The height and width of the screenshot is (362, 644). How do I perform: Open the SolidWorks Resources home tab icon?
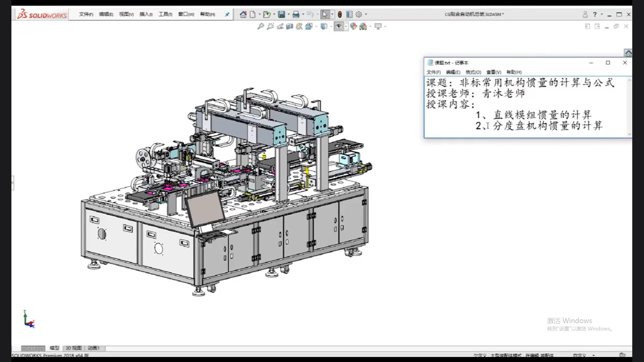tap(628, 53)
